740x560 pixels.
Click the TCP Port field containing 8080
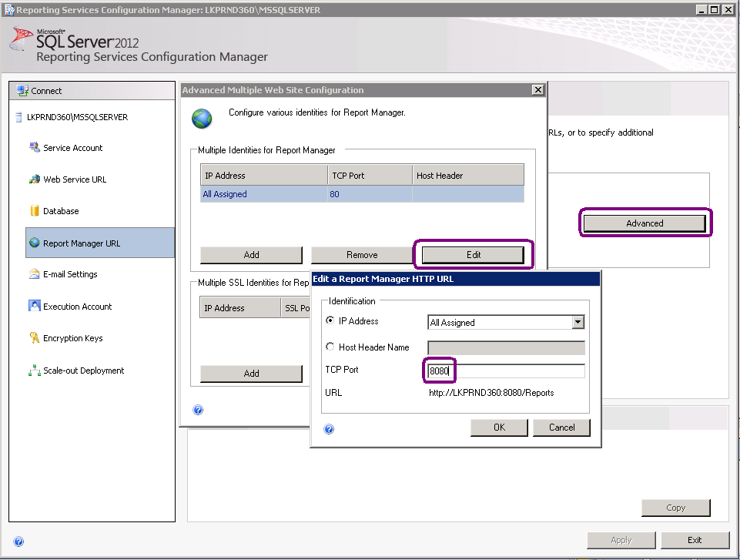(x=506, y=371)
